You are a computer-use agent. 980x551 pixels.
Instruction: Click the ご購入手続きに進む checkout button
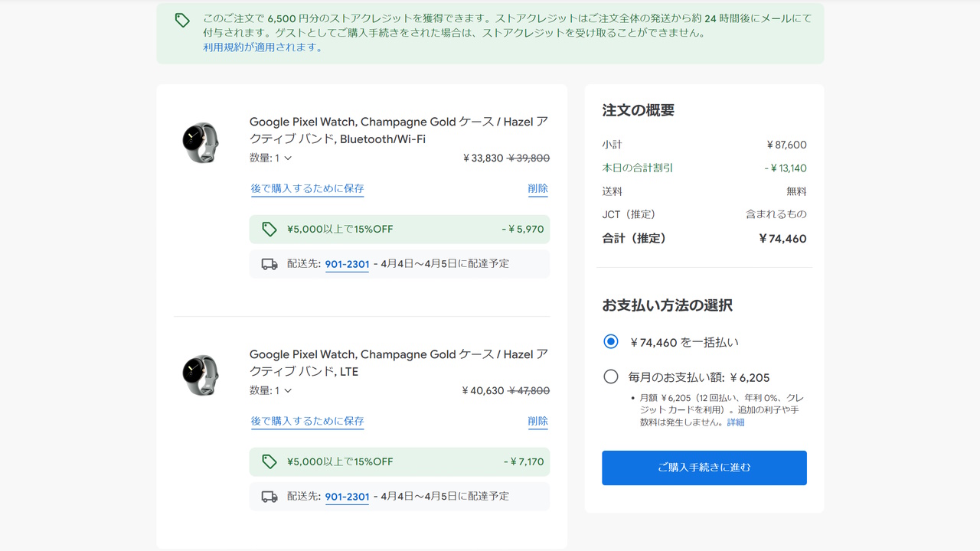[704, 468]
